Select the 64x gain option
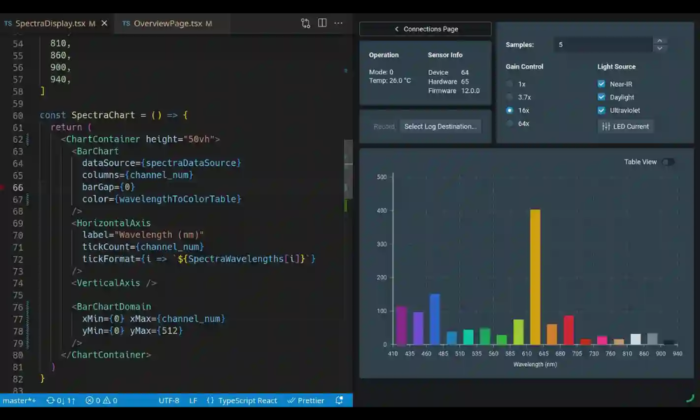Screen dimensions: 700x420 [509, 124]
